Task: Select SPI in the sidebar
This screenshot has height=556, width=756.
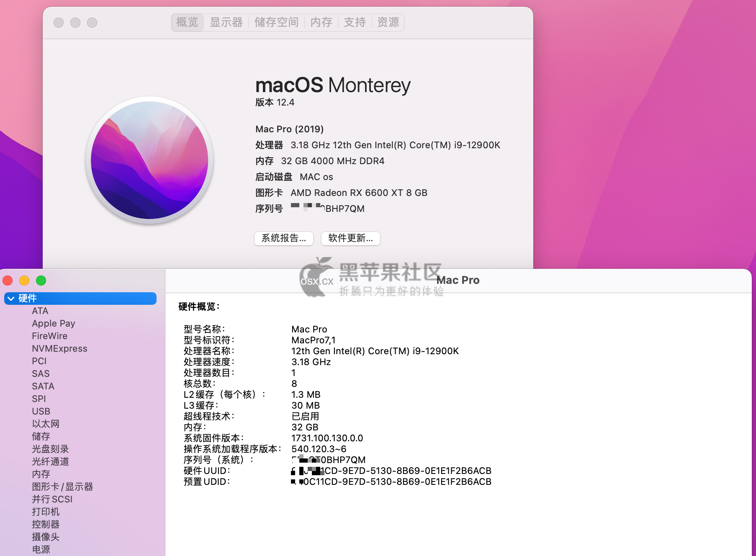Action: tap(39, 399)
